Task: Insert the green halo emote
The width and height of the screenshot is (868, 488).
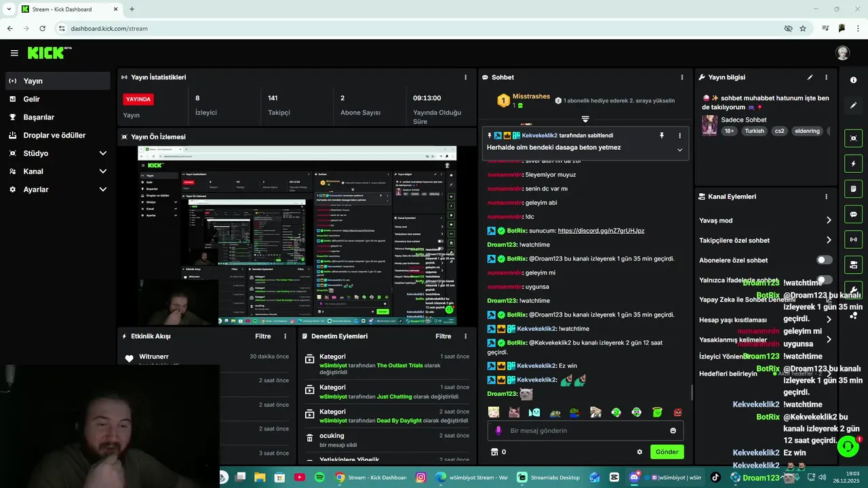Action: pyautogui.click(x=657, y=412)
